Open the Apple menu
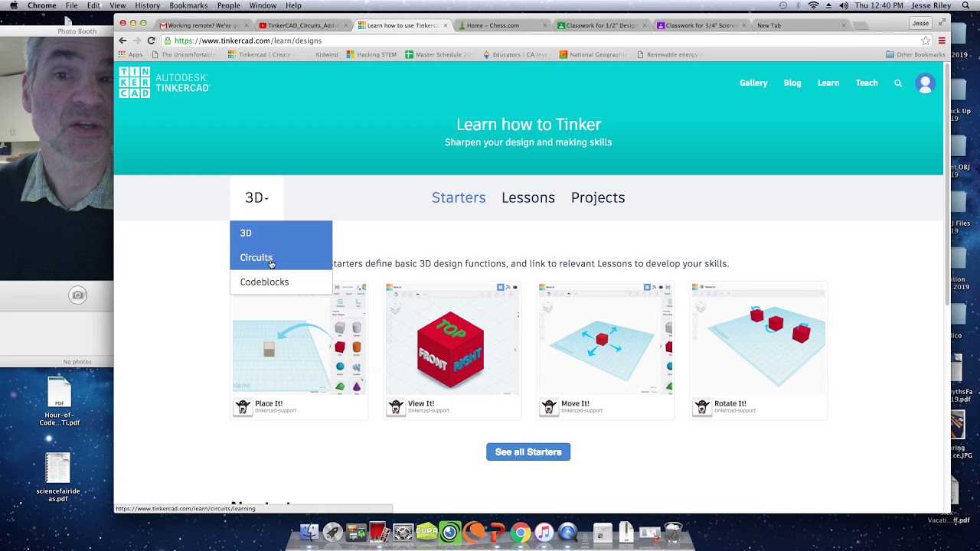980x551 pixels. [x=13, y=5]
